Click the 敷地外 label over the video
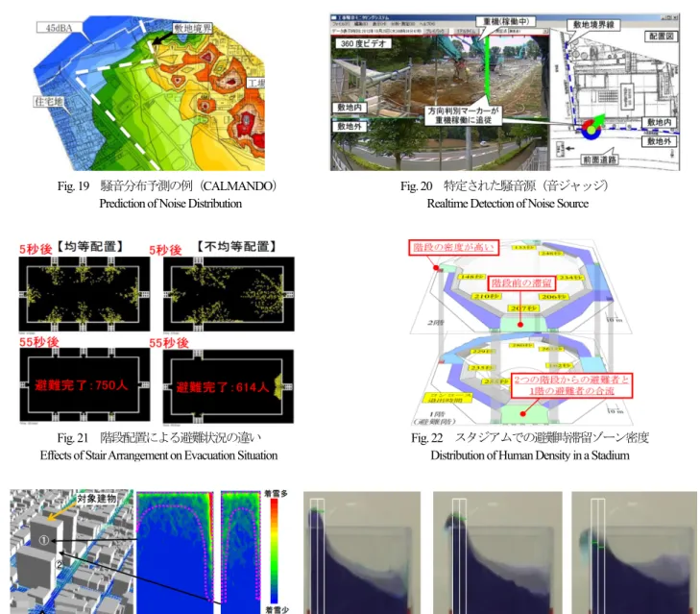Screen dimensions: 700x614 coord(350,127)
